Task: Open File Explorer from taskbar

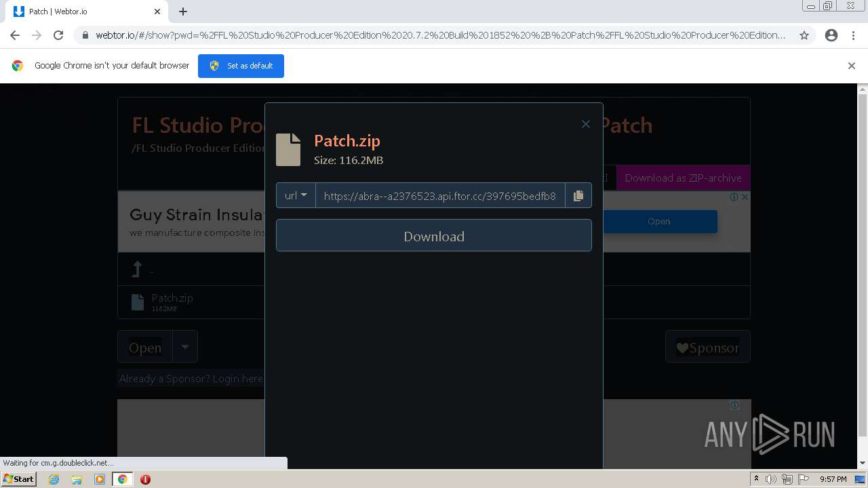Action: pyautogui.click(x=77, y=479)
